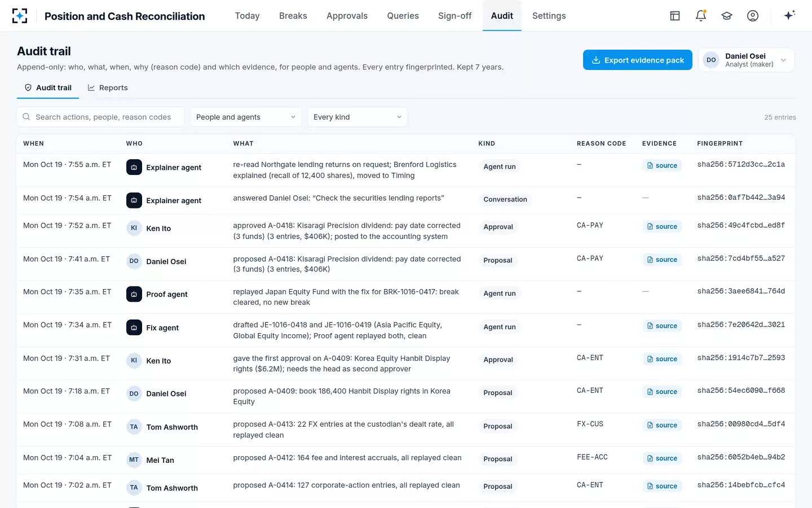Click the Explainer agent avatar at 7:54 a.m.
Image resolution: width=812 pixels, height=508 pixels.
tap(134, 200)
